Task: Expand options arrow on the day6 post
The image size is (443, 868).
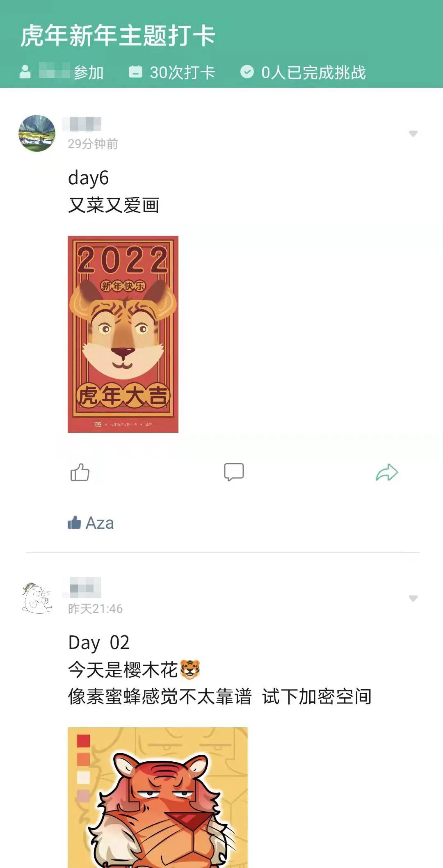Action: tap(413, 134)
